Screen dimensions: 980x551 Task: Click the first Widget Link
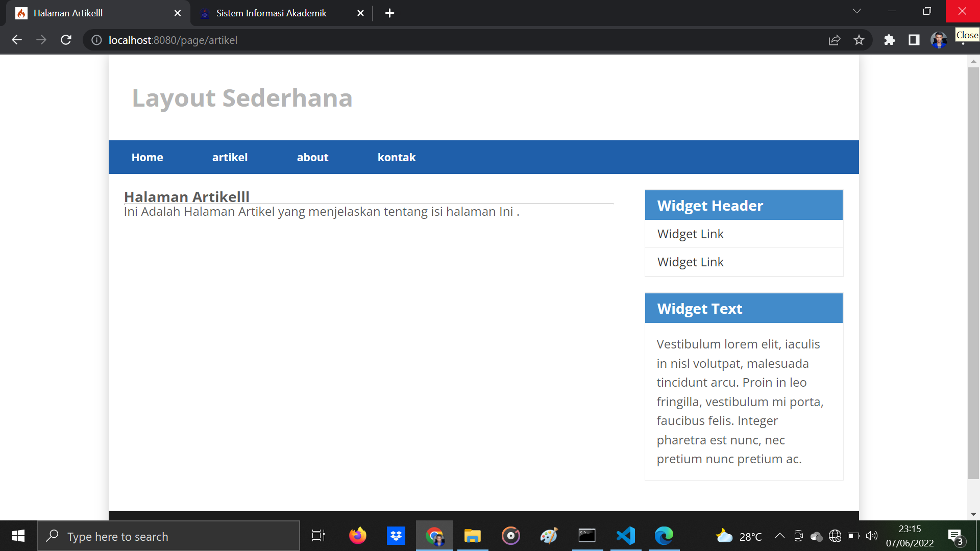pos(690,234)
